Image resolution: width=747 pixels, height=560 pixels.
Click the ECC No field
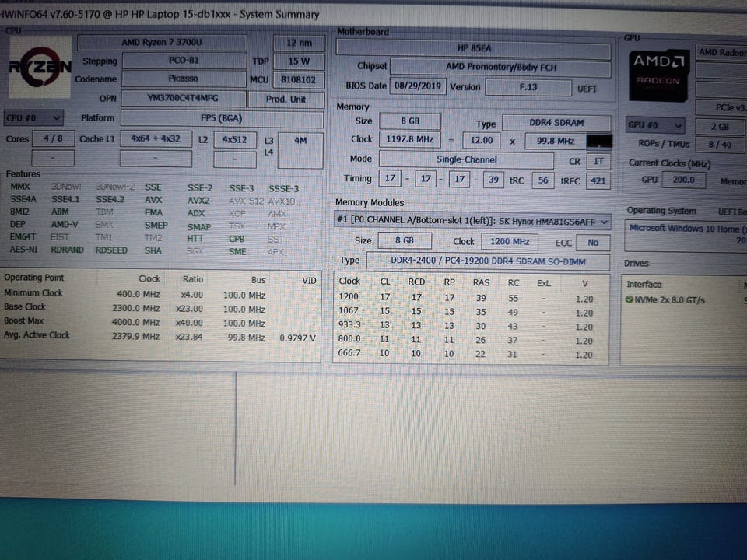coord(593,243)
